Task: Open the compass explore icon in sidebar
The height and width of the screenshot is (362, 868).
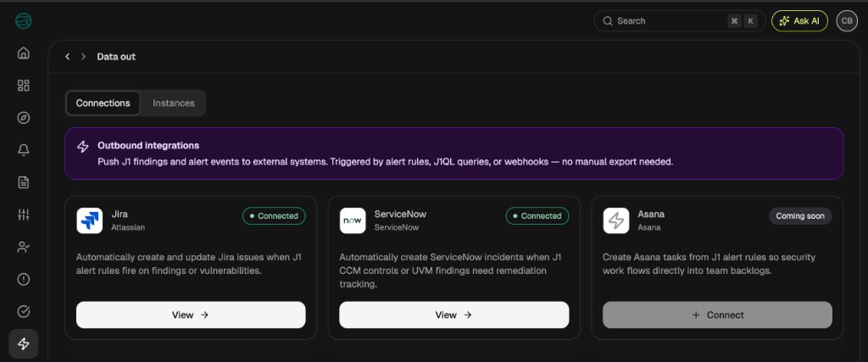Action: tap(23, 118)
